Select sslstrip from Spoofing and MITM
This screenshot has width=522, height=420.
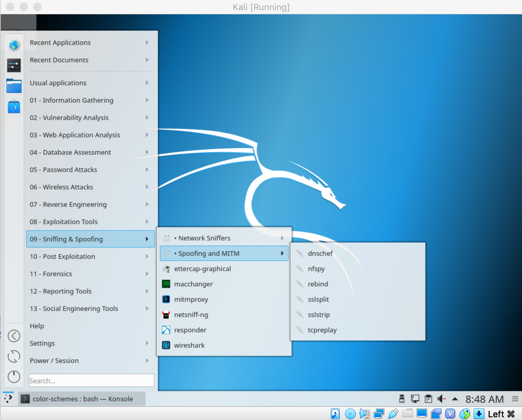[319, 315]
